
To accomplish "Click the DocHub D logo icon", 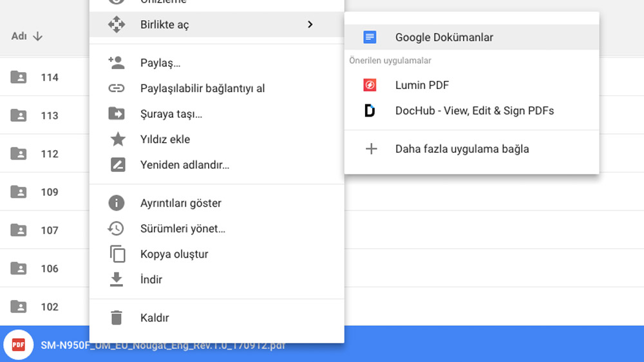I will point(370,111).
